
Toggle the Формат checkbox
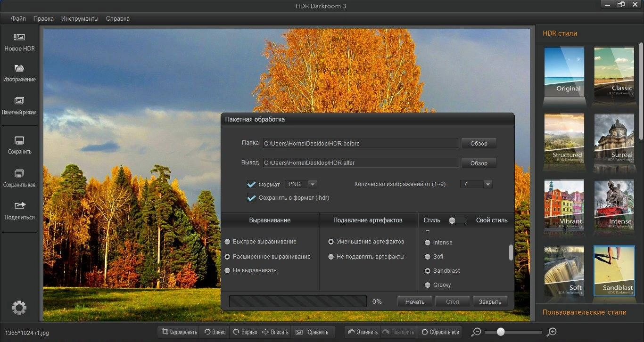tap(251, 184)
